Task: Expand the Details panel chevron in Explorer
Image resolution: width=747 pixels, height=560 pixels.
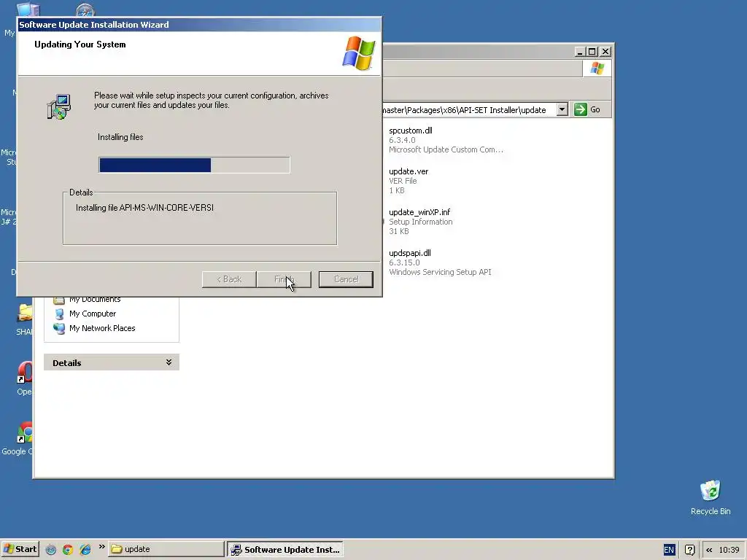Action: pos(169,363)
